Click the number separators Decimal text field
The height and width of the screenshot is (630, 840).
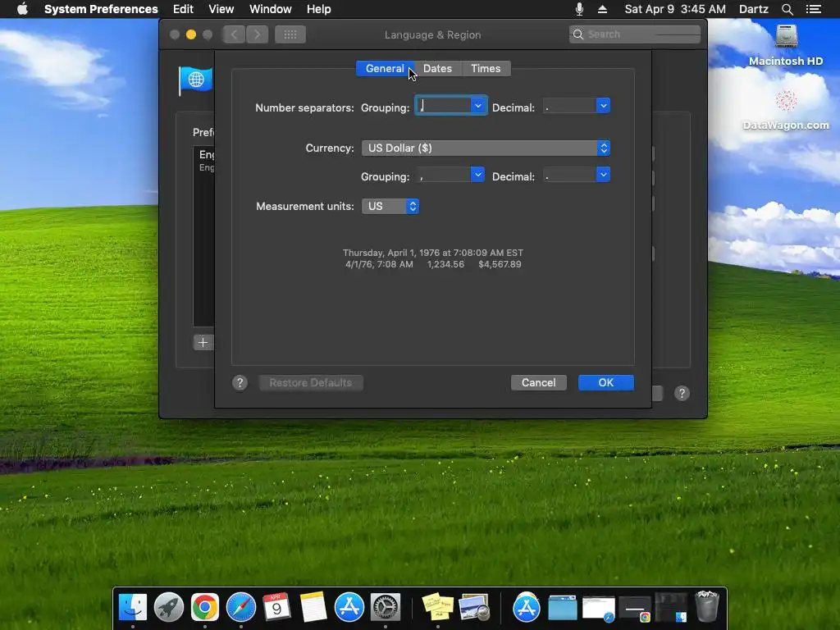[570, 106]
